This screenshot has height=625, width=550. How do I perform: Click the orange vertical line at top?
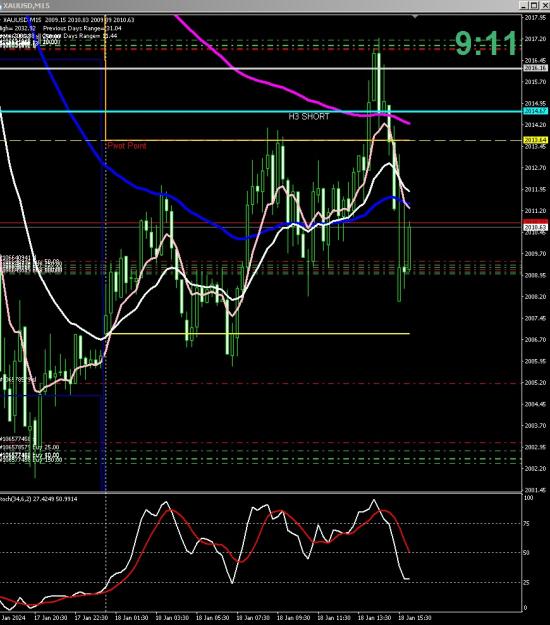(106, 38)
